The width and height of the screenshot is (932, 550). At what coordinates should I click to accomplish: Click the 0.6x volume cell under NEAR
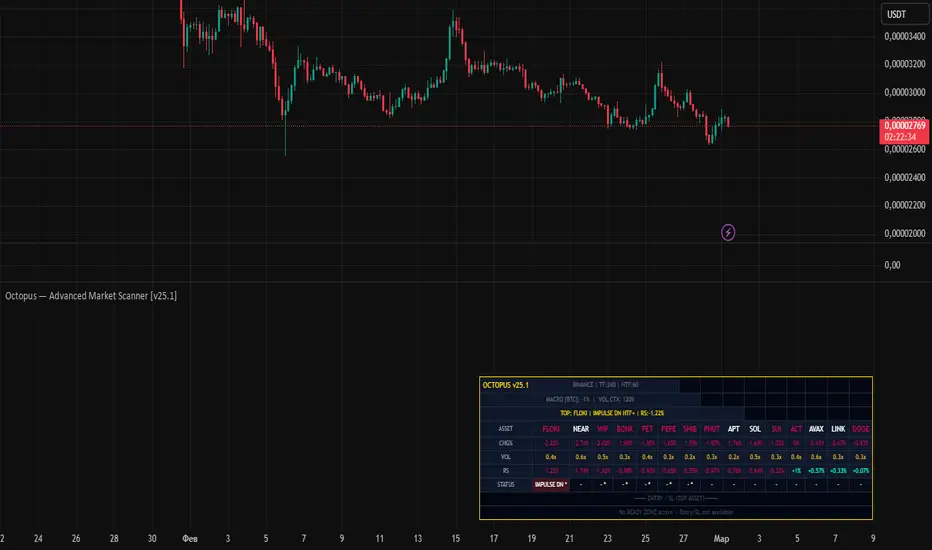[x=581, y=457]
